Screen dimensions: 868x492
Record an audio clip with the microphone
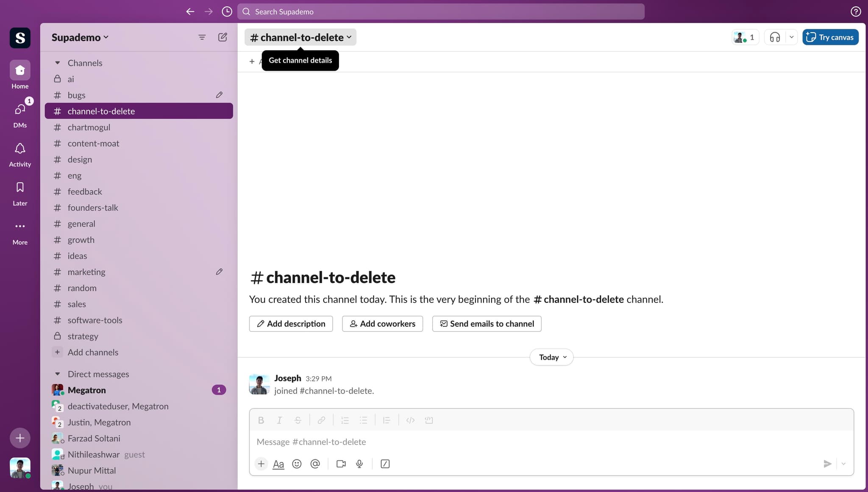(x=359, y=464)
